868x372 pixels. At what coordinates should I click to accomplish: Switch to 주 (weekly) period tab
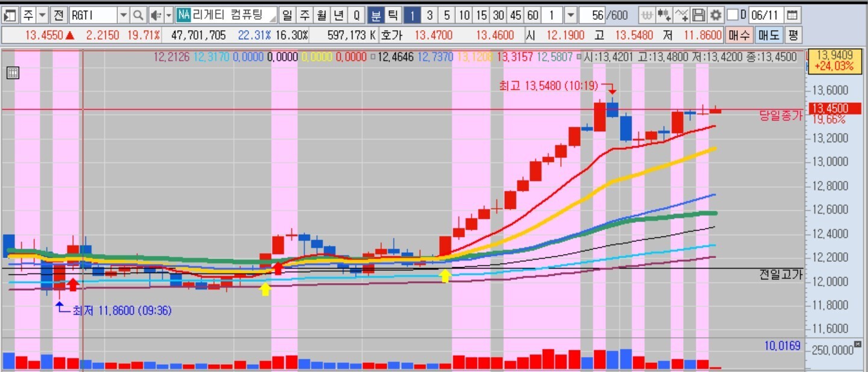click(x=305, y=14)
